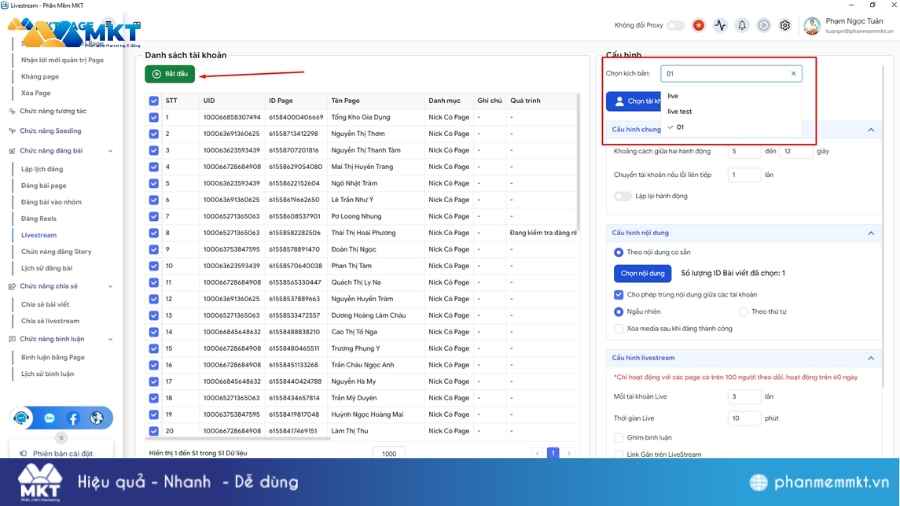
Task: Open Đăng Reels in the sidebar
Action: pyautogui.click(x=38, y=218)
